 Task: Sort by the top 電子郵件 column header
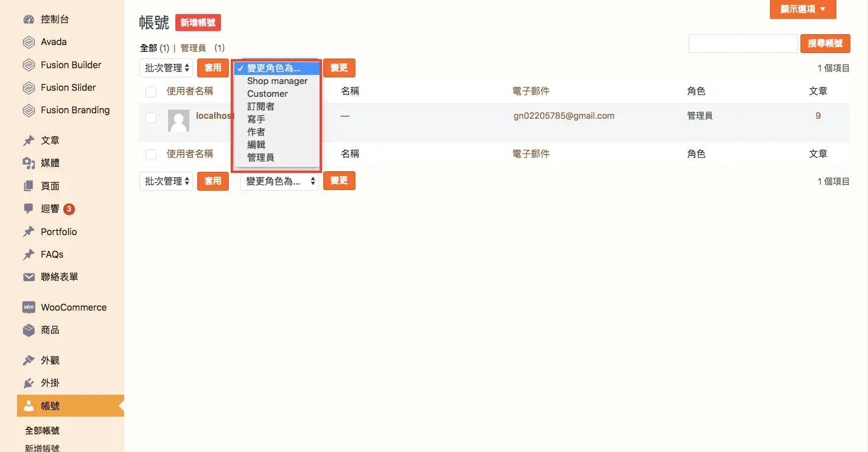[x=531, y=91]
